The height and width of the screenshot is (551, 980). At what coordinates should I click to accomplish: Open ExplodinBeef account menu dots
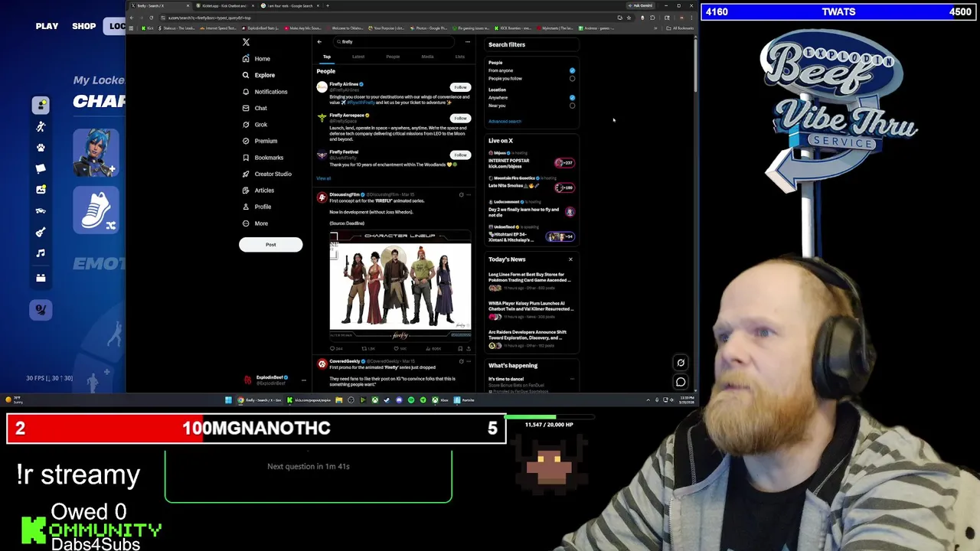pyautogui.click(x=303, y=380)
